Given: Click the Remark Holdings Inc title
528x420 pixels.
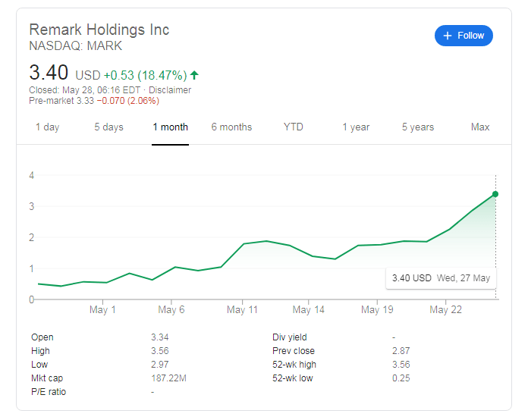Looking at the screenshot, I should coord(99,30).
